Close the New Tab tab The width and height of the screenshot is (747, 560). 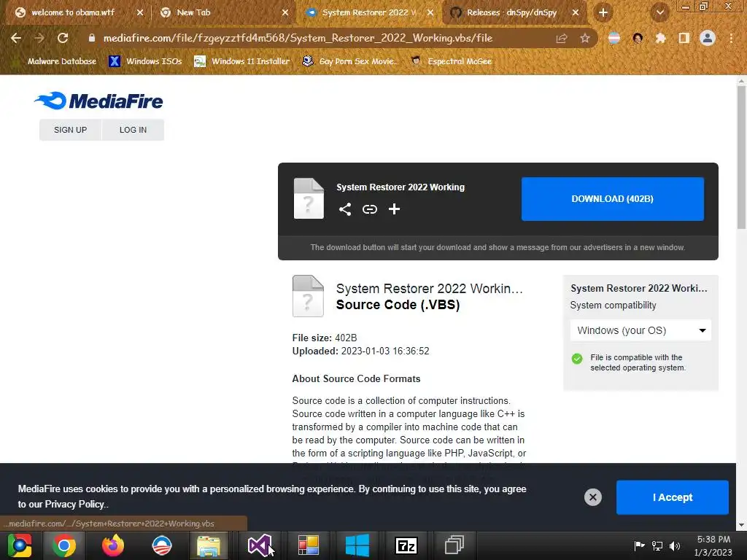(x=285, y=13)
